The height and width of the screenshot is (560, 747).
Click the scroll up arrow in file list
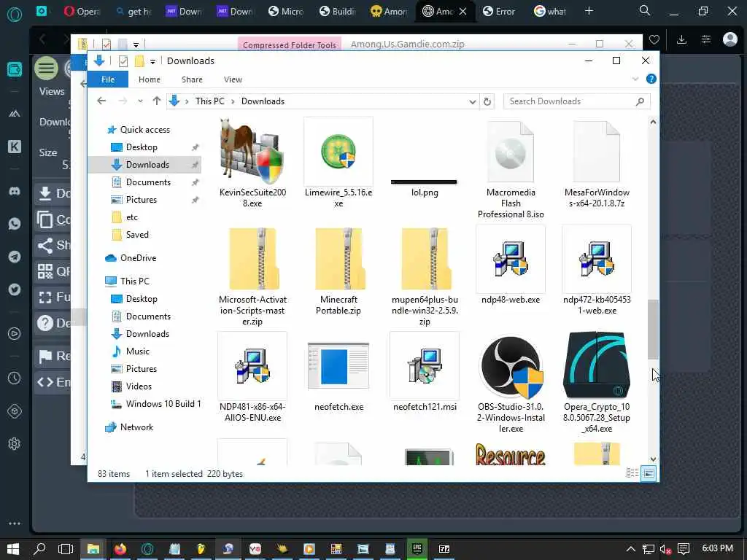pos(653,122)
